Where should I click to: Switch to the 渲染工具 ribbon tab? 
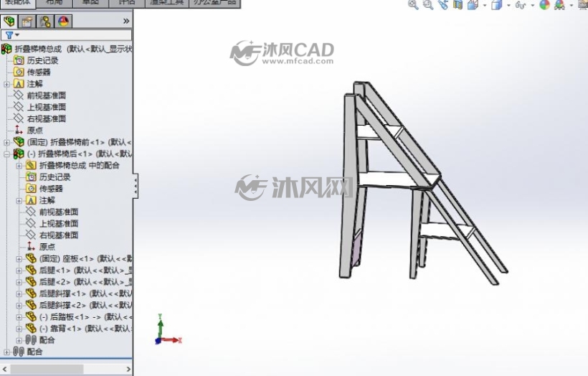coord(167,3)
